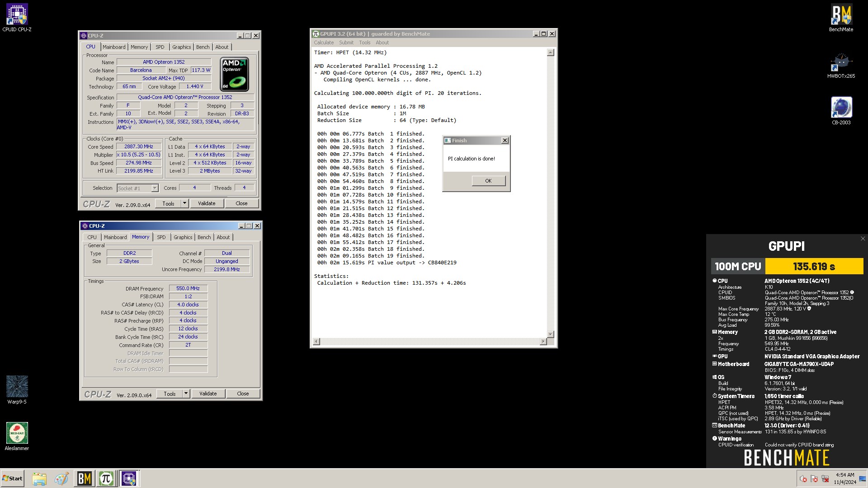Click the top CPU-Z window title icon
The width and height of the screenshot is (868, 488).
(x=84, y=36)
